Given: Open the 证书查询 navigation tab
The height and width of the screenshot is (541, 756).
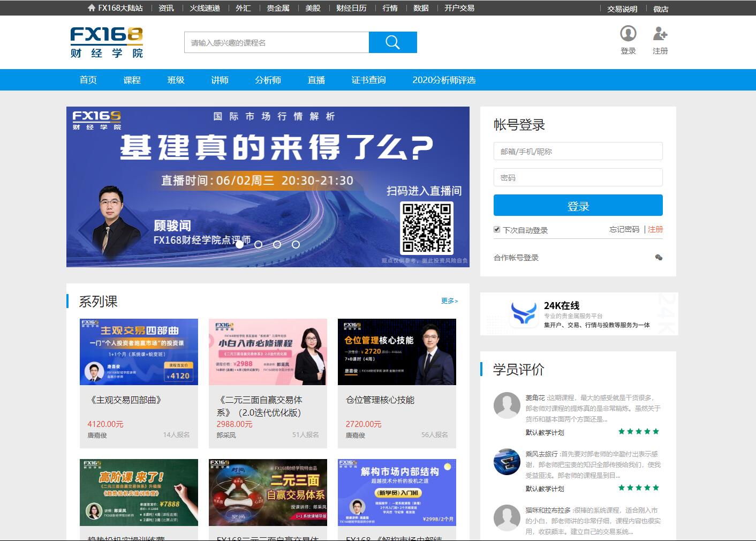Looking at the screenshot, I should [369, 80].
